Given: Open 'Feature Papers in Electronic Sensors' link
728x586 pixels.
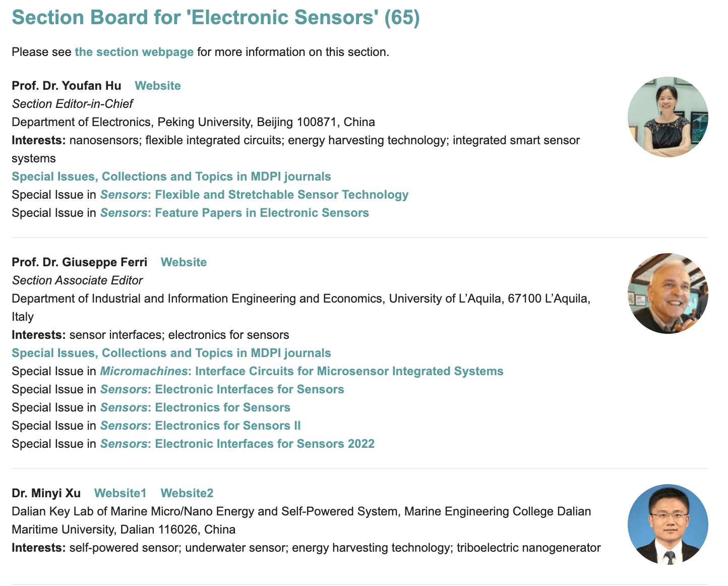Looking at the screenshot, I should (262, 213).
